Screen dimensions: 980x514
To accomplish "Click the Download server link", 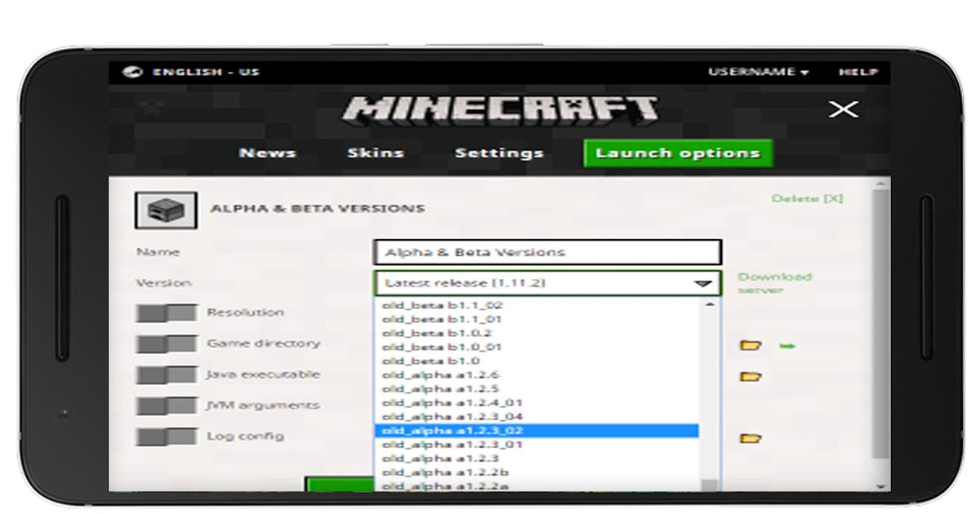I will click(x=775, y=283).
